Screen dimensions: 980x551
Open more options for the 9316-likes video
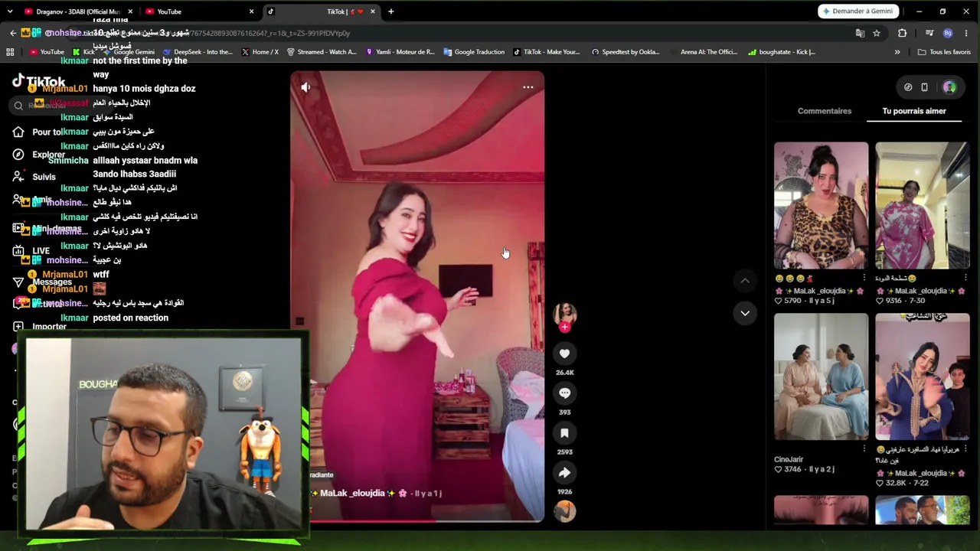tap(965, 278)
